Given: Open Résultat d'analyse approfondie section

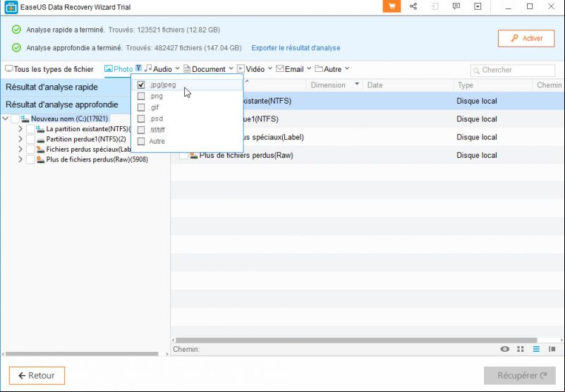Looking at the screenshot, I should [x=65, y=104].
